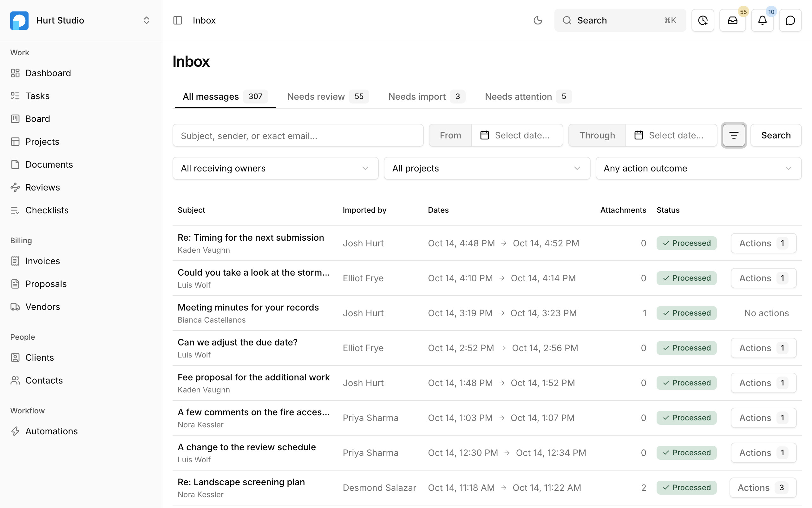
Task: Click the Search button beside filters
Action: 776,135
